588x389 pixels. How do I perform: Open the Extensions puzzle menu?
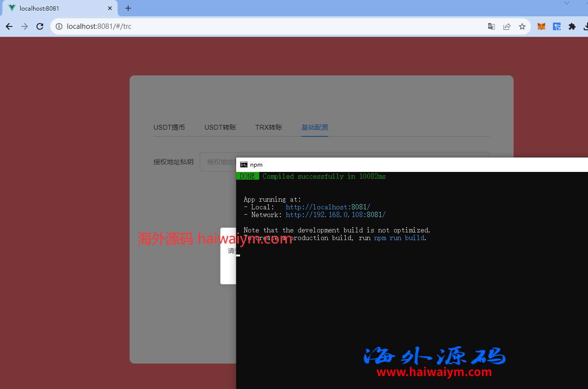click(x=572, y=26)
